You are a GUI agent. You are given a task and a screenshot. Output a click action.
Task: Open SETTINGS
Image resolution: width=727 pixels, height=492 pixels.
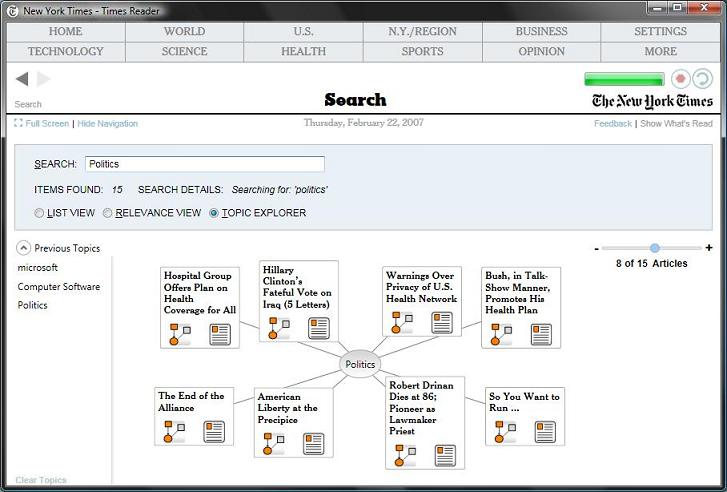(661, 32)
